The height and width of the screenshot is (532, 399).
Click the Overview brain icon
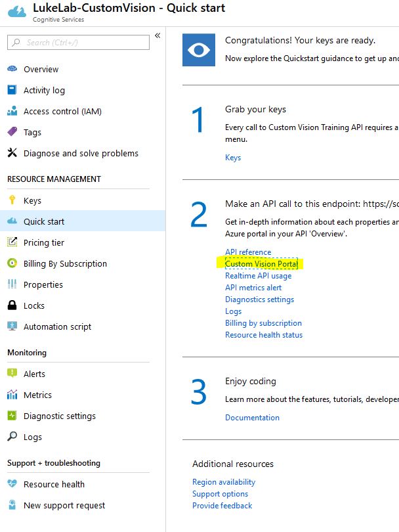click(12, 69)
